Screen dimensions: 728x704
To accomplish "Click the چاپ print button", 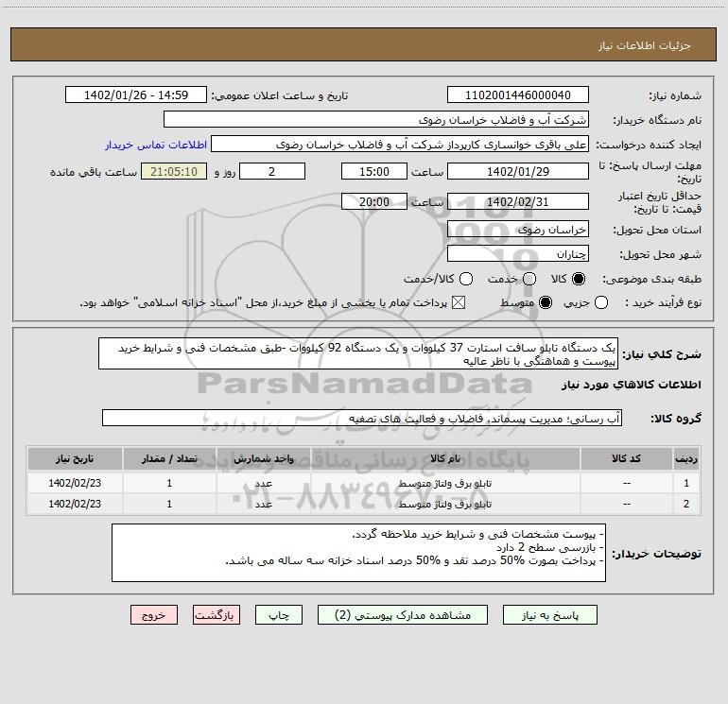I will (279, 615).
